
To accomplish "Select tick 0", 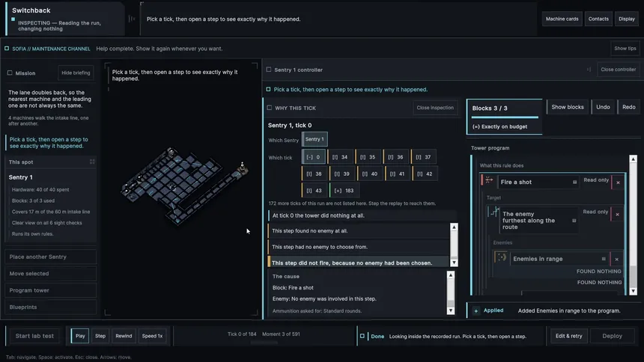I will pyautogui.click(x=313, y=157).
